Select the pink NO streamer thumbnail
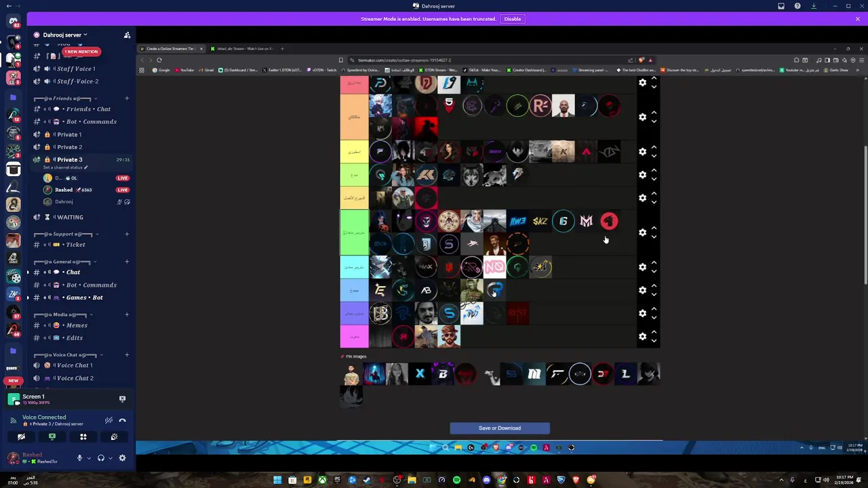Image resolution: width=868 pixels, height=488 pixels. 494,267
